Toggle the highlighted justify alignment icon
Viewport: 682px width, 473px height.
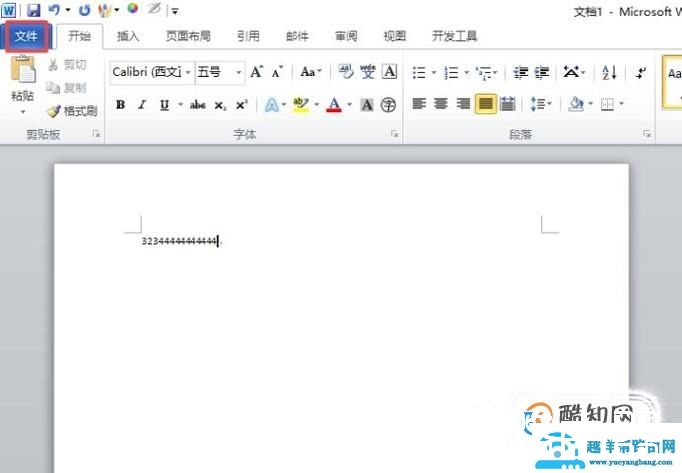pyautogui.click(x=485, y=104)
